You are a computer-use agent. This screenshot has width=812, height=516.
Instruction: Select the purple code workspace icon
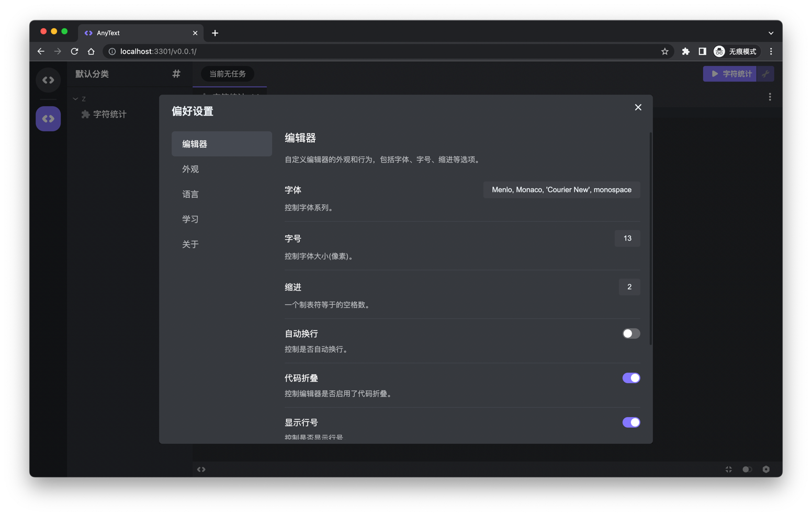[x=48, y=119]
